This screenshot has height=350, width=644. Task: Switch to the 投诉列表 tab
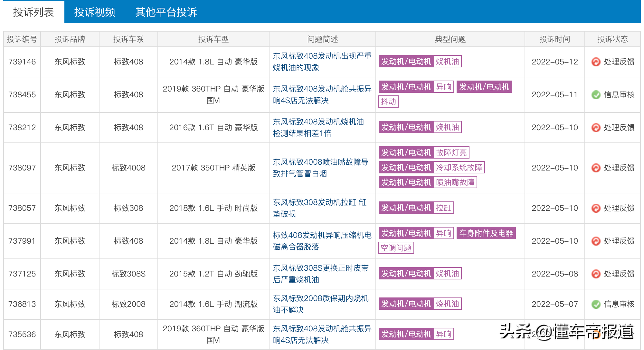tap(33, 12)
